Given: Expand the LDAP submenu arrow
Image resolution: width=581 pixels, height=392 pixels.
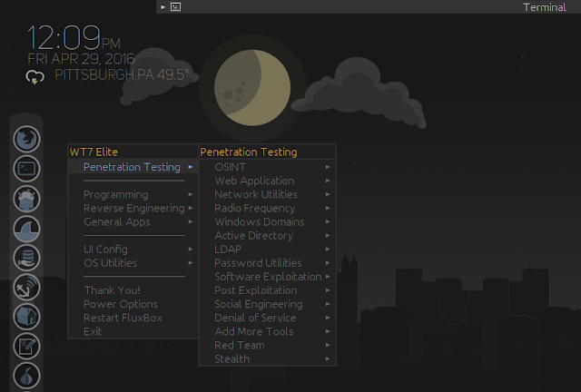Looking at the screenshot, I should point(328,250).
